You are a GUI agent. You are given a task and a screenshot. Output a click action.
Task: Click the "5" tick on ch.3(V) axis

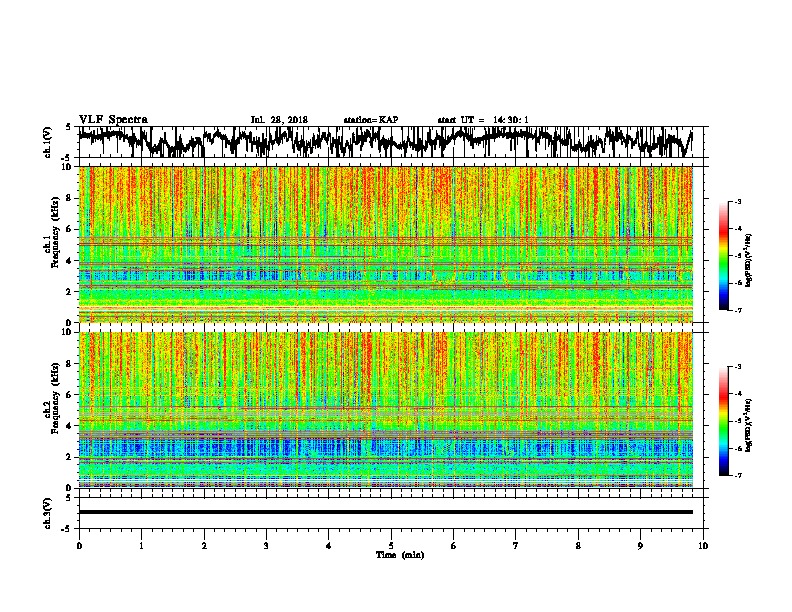(x=68, y=498)
